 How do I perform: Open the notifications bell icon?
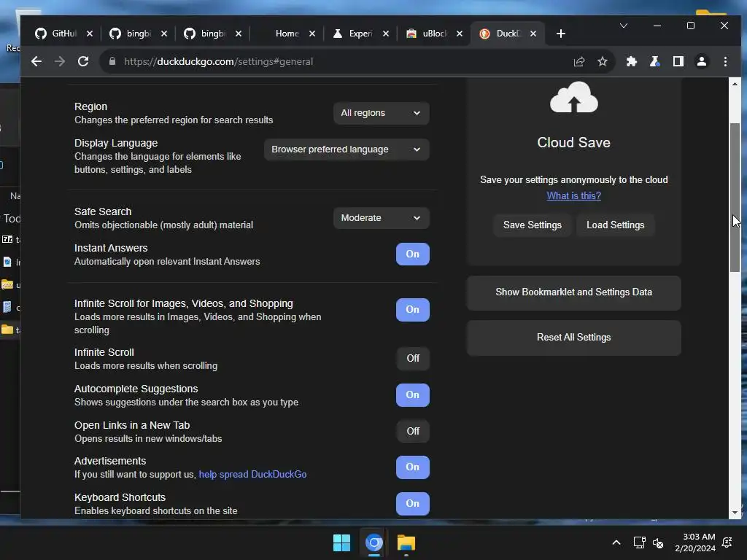[x=727, y=542]
